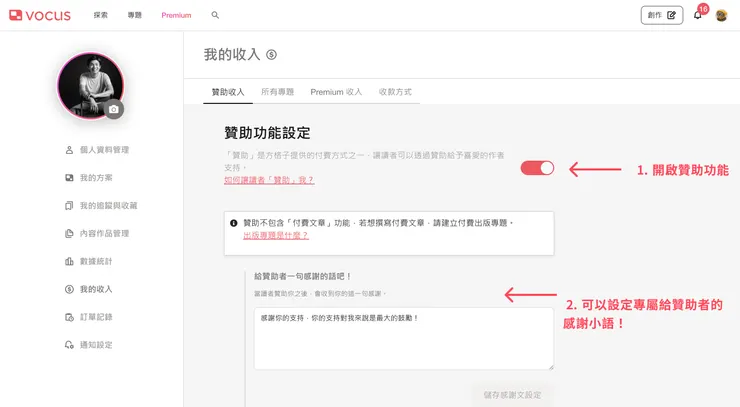
Task: Open Premium in the top navigation
Action: (177, 15)
